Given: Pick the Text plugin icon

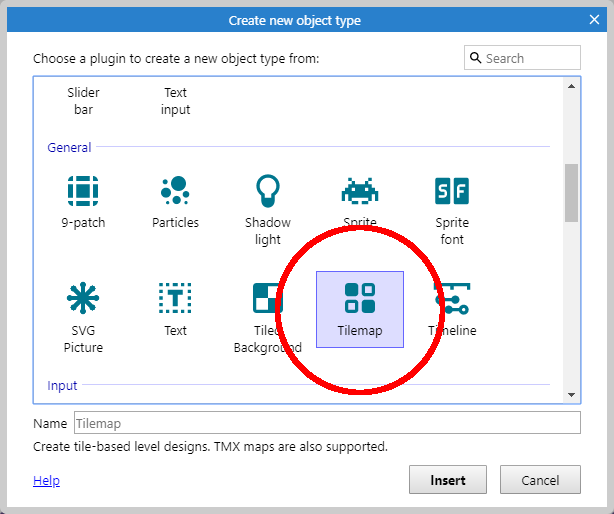Looking at the screenshot, I should pos(175,298).
